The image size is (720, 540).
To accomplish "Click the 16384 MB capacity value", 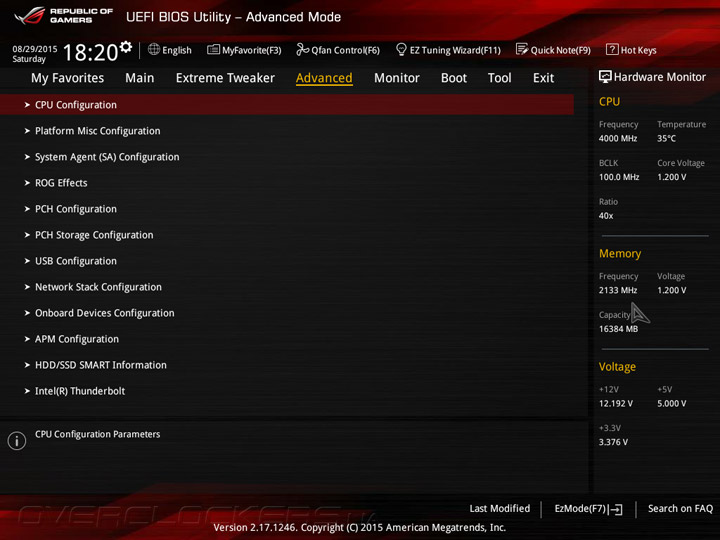I will (x=618, y=329).
